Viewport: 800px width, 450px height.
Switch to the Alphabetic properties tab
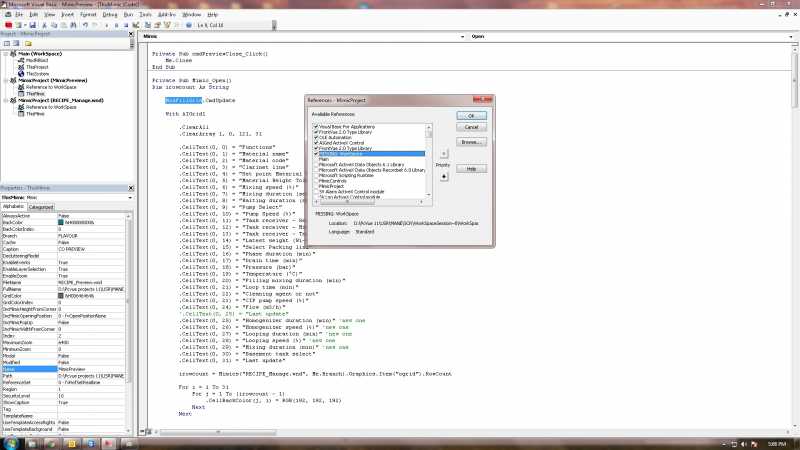[13, 207]
